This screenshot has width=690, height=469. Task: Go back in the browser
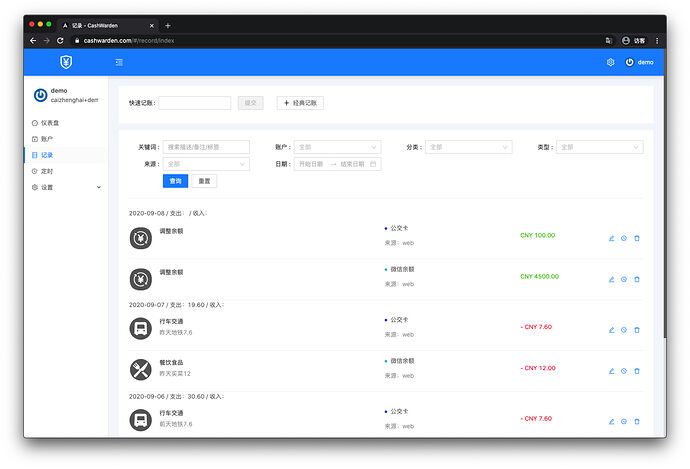tap(33, 40)
